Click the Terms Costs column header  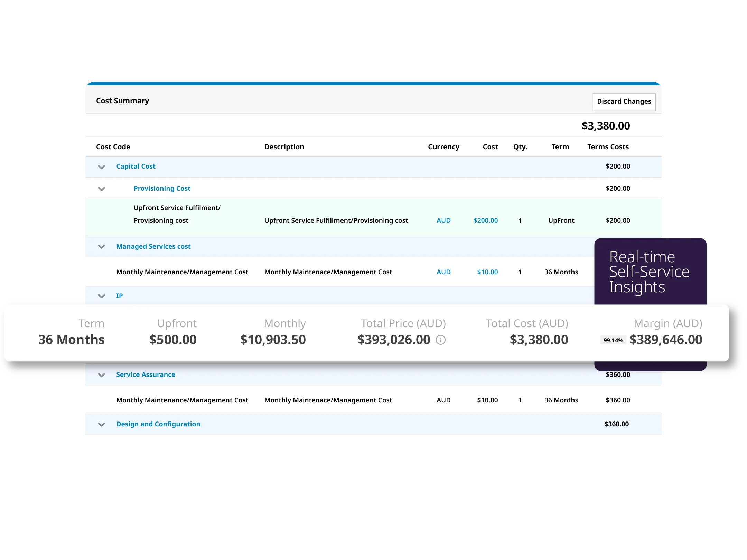[608, 147]
